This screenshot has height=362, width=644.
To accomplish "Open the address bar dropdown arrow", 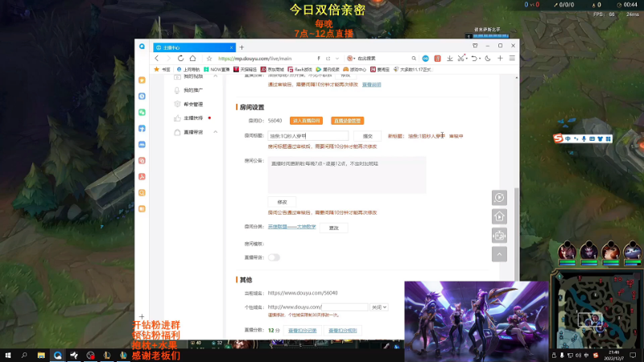I will click(337, 58).
